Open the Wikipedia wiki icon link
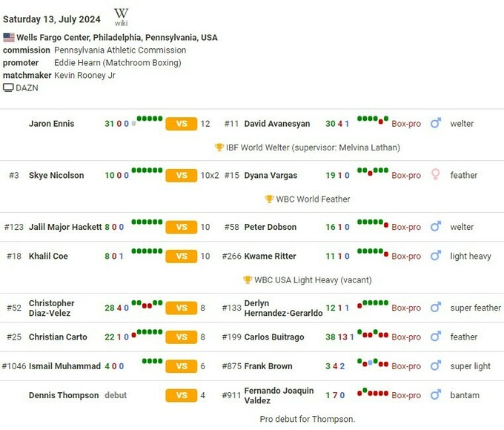This screenshot has height=430, width=504. (x=121, y=16)
